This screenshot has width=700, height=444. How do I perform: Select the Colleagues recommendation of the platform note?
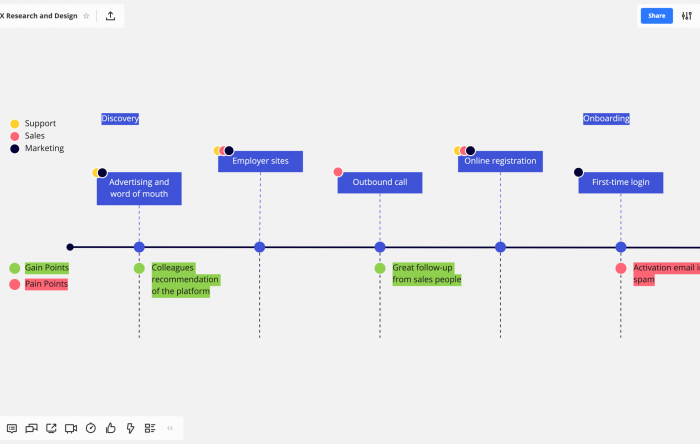pyautogui.click(x=186, y=279)
